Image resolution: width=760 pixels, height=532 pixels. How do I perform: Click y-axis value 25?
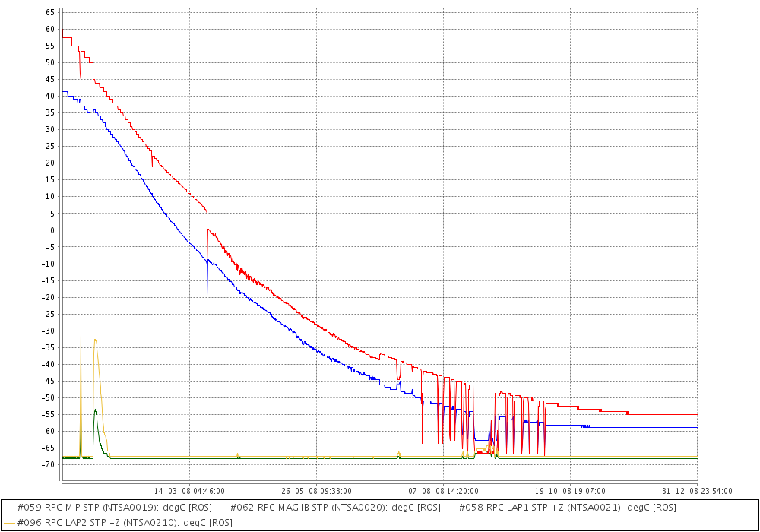point(50,147)
